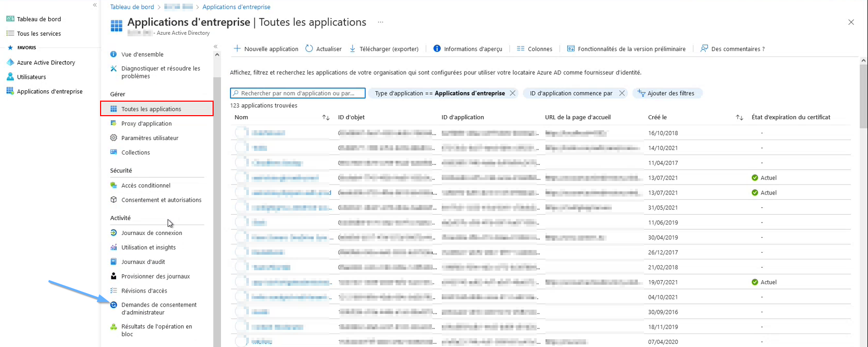The image size is (868, 347).
Task: Refresh list with Actualiser icon
Action: pyautogui.click(x=309, y=49)
